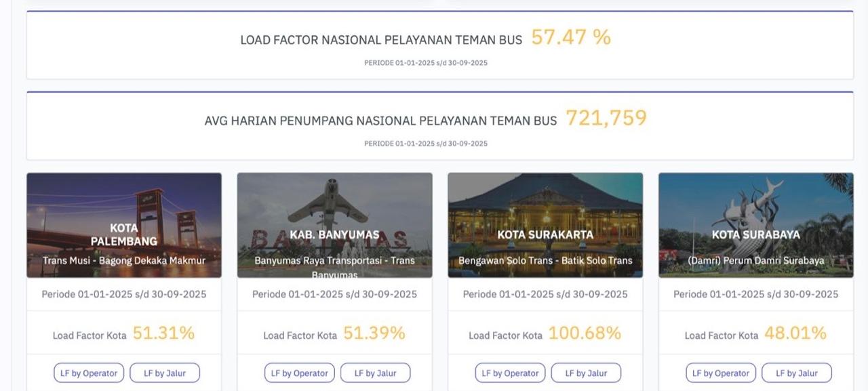Click the national average passengers value 721,759
868x391 pixels.
coord(606,119)
